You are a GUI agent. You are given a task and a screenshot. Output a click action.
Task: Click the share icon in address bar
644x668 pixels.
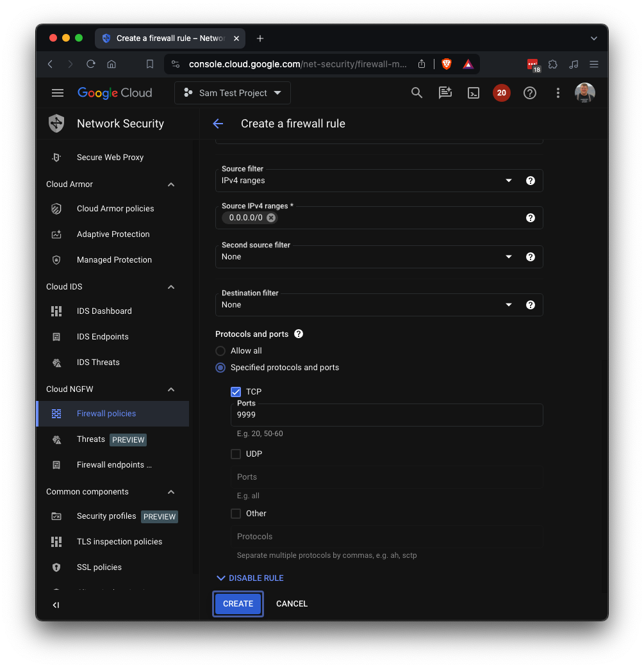pyautogui.click(x=422, y=64)
